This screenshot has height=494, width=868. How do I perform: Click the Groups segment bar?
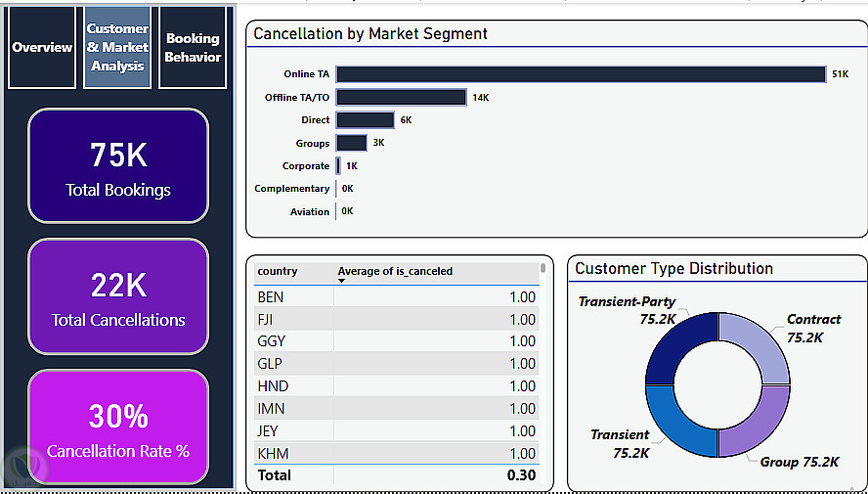click(351, 143)
